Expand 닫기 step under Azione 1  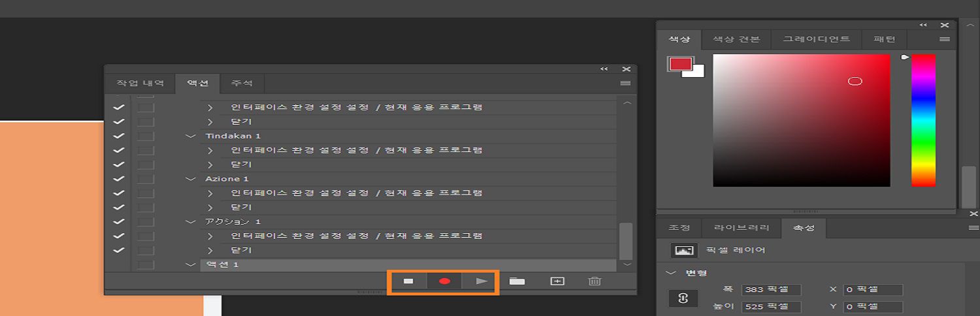210,207
